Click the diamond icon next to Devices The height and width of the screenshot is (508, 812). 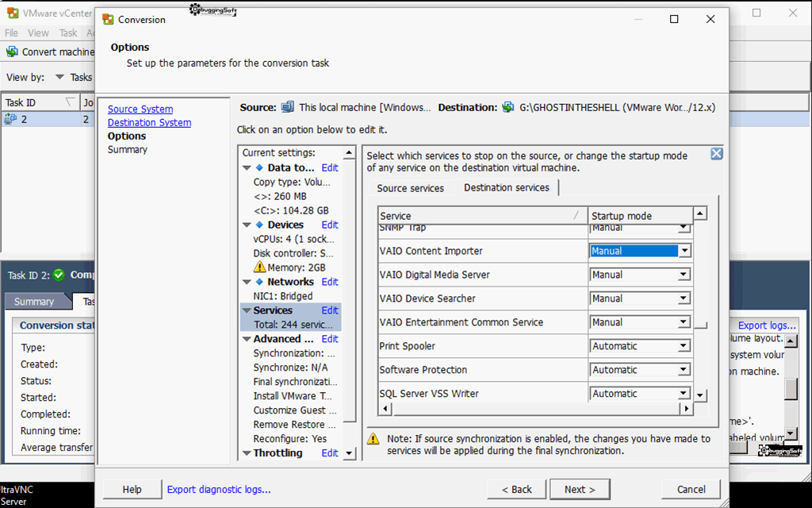(x=259, y=225)
